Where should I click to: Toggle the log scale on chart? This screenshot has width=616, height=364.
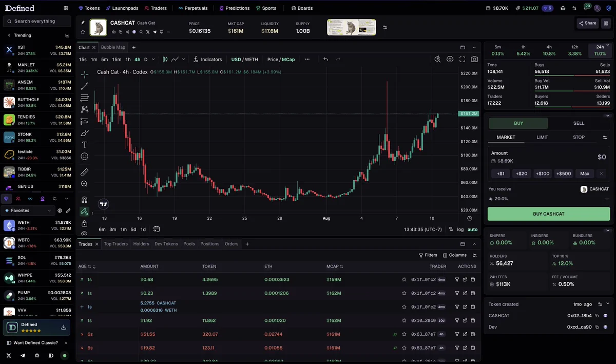pyautogui.click(x=460, y=229)
